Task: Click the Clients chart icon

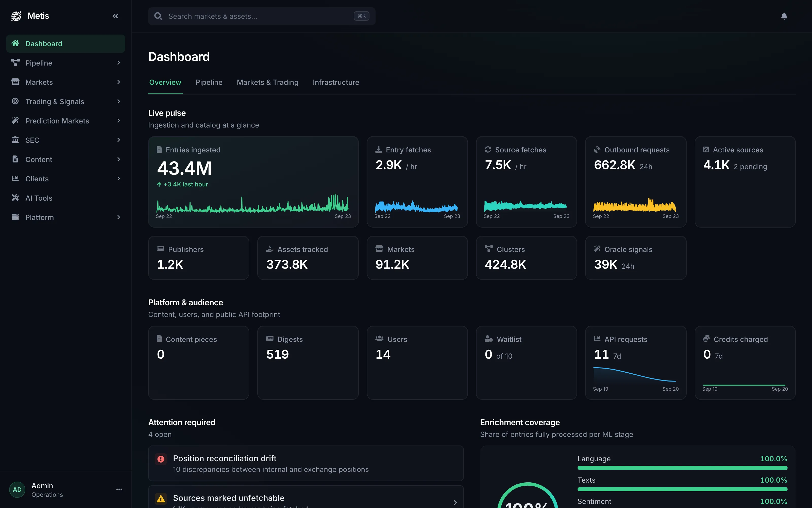Action: click(x=15, y=178)
